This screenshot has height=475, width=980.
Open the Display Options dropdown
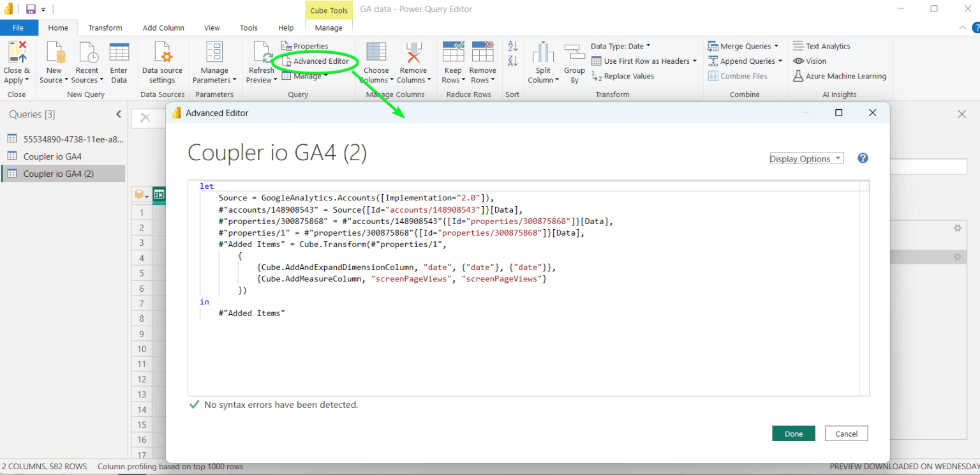click(x=806, y=158)
